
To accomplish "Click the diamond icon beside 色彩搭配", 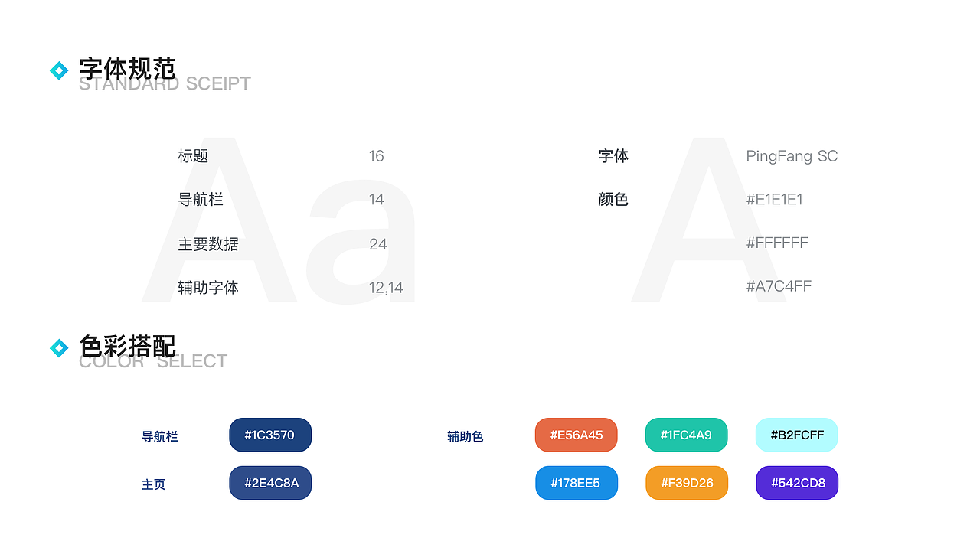I will click(x=60, y=347).
